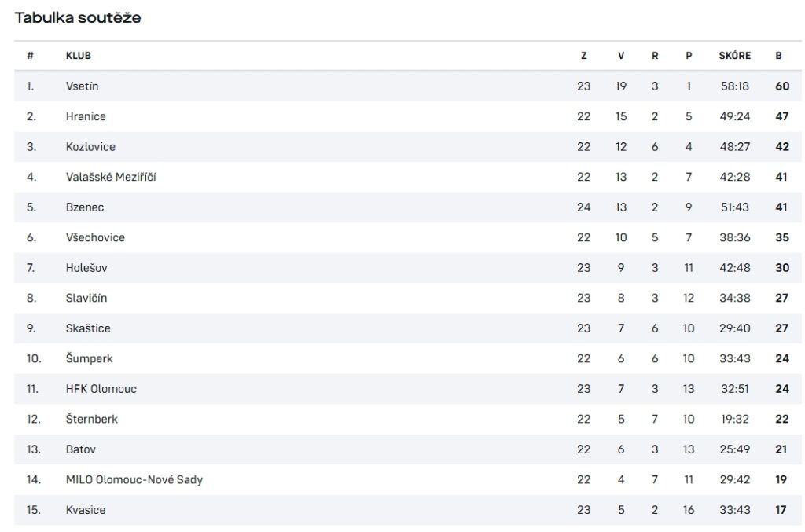Open MILO Olomouc-Nové Sady link
Screen dimensions: 805x532
tap(134, 479)
